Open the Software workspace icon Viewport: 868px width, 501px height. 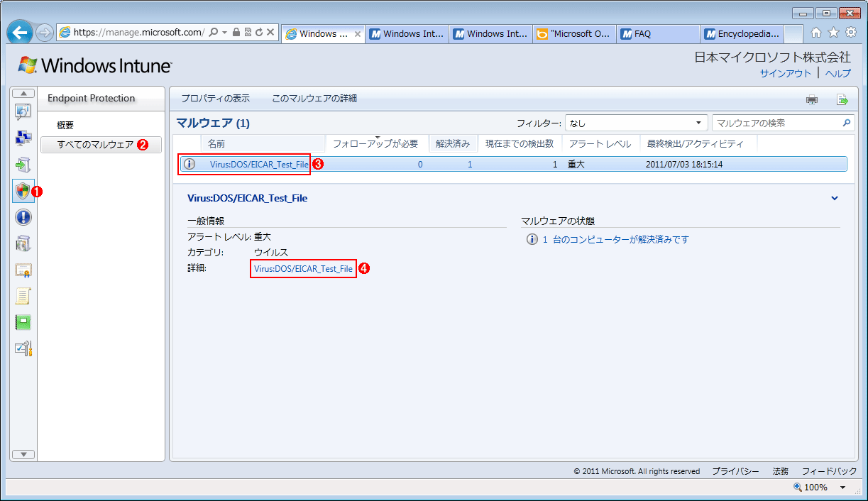coord(23,243)
